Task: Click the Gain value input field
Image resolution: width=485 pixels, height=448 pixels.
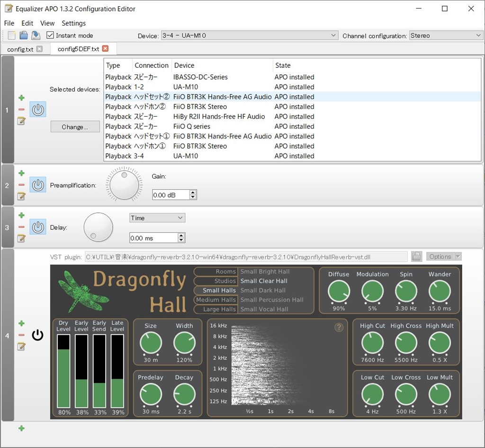Action: pyautogui.click(x=171, y=195)
